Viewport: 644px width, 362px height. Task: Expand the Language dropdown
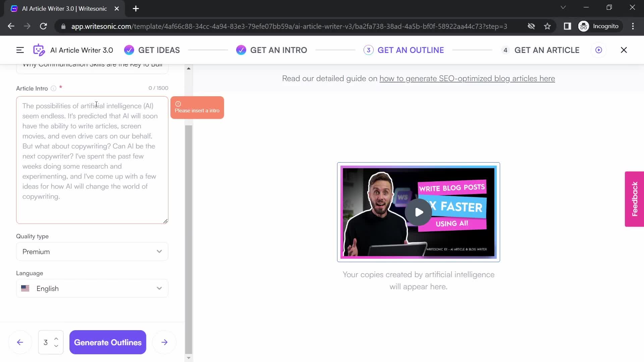159,288
